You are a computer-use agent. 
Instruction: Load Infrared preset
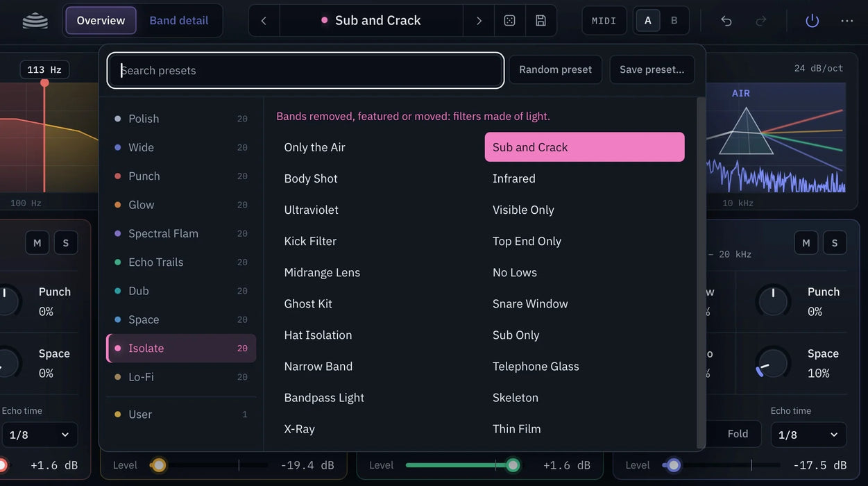(584, 178)
